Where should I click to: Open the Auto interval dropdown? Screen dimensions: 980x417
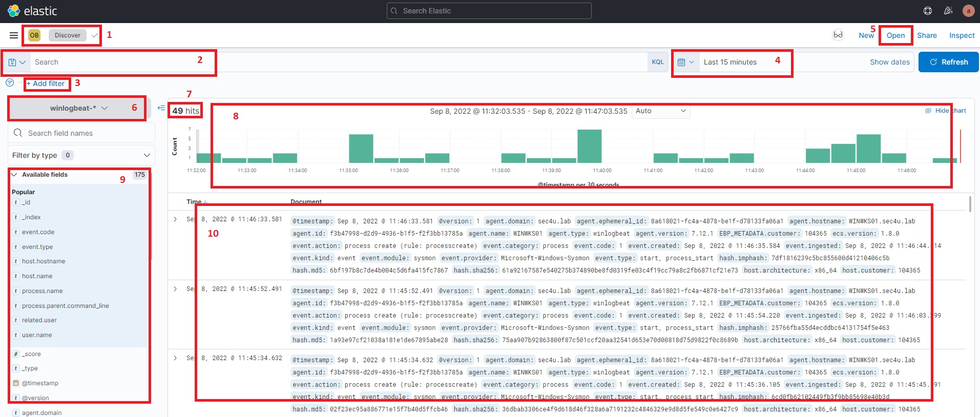click(660, 111)
